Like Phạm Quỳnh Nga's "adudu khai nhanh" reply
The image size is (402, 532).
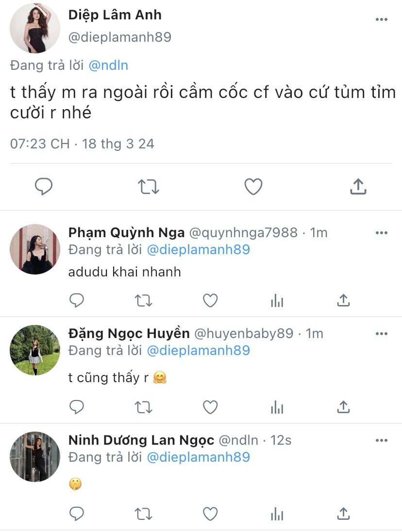(210, 301)
